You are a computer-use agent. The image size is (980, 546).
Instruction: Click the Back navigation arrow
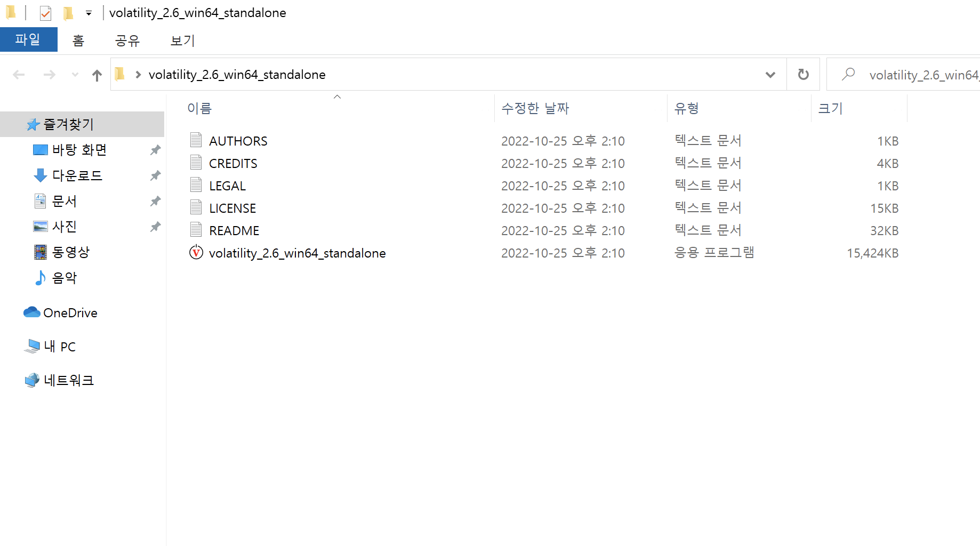pos(19,75)
